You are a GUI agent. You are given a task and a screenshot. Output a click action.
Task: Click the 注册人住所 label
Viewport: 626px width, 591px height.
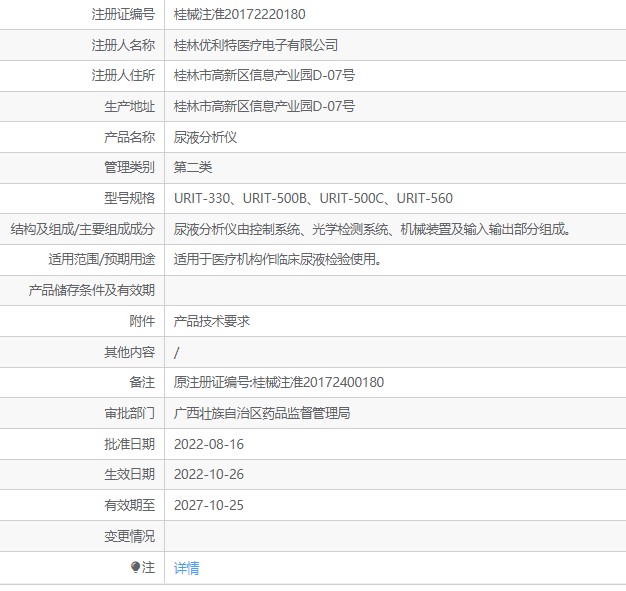click(123, 75)
